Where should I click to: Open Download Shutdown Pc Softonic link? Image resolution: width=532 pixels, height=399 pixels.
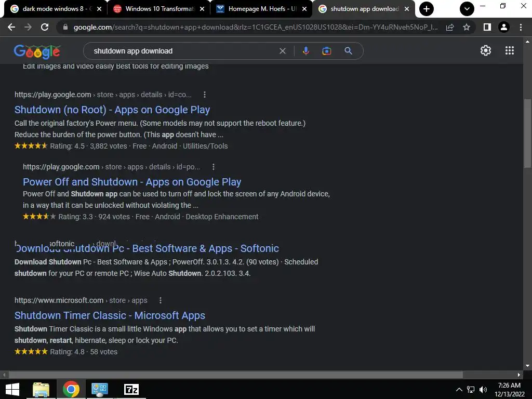point(147,248)
